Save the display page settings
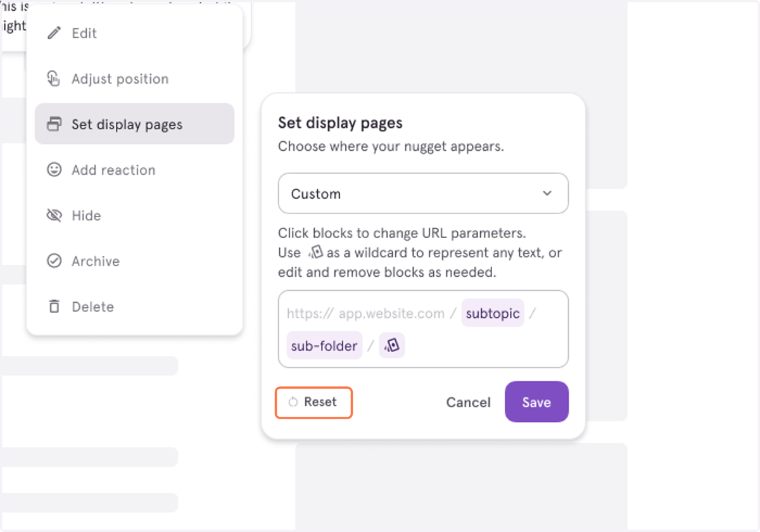 [536, 402]
